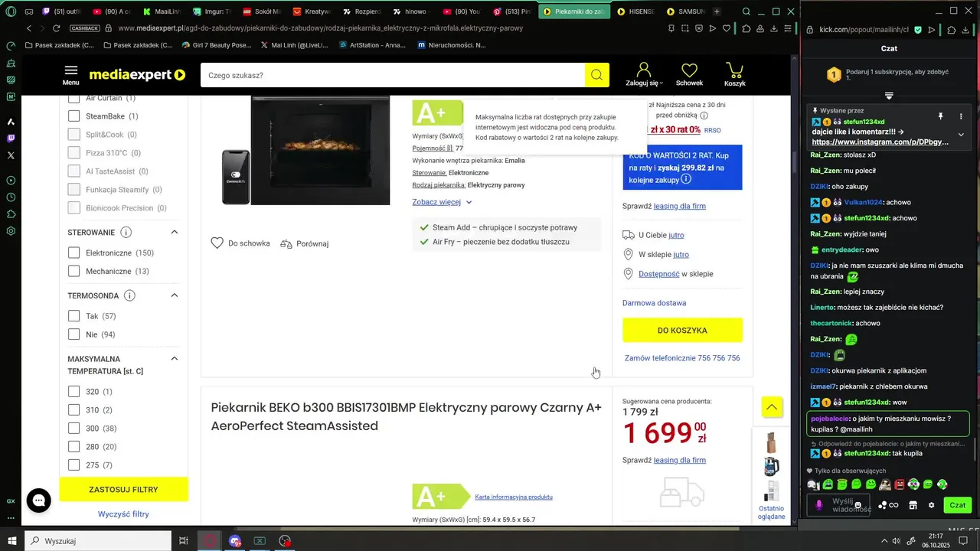
Task: Check the 300 max temperature filter
Action: [x=74, y=429]
